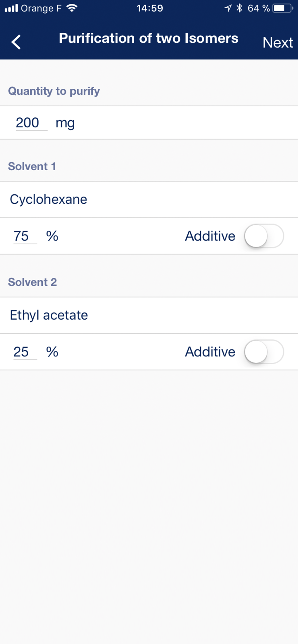Tap the Solvent 1 section heading
Screen dimensions: 298x644
(32, 166)
